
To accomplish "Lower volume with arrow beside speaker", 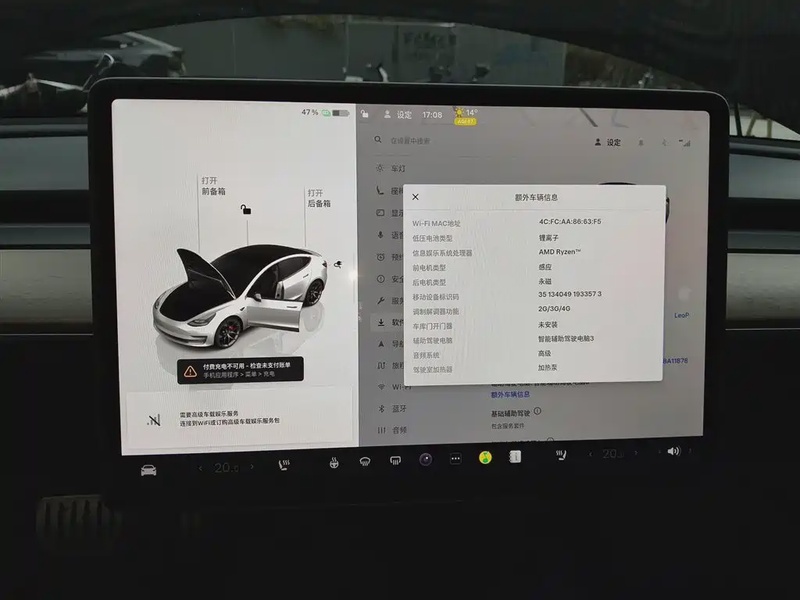I will tap(656, 452).
